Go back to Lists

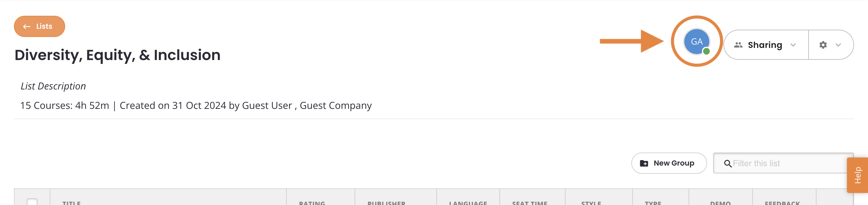tap(39, 26)
